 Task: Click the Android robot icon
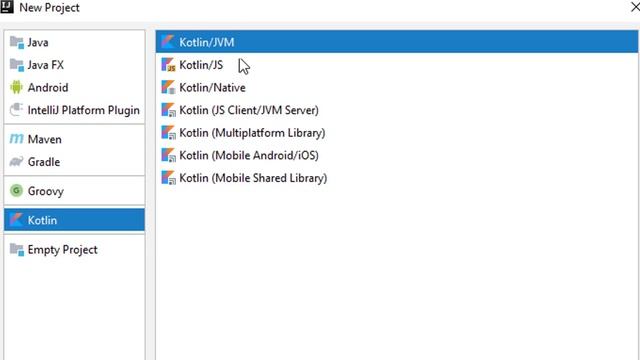(x=16, y=87)
